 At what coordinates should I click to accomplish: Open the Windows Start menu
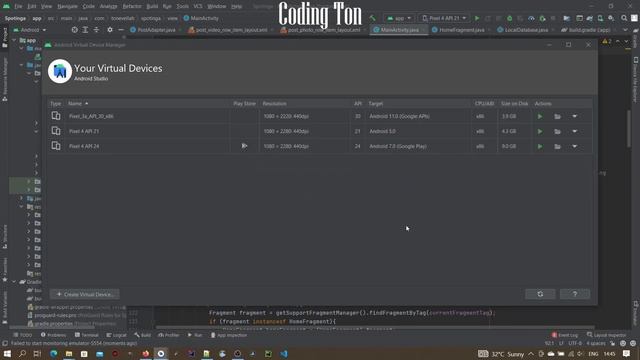(7, 353)
